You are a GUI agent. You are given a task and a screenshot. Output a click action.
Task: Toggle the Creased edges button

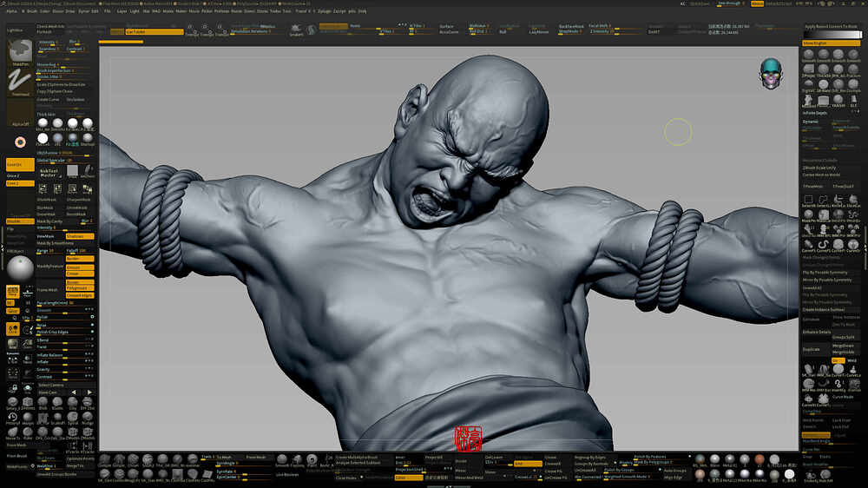[80, 295]
